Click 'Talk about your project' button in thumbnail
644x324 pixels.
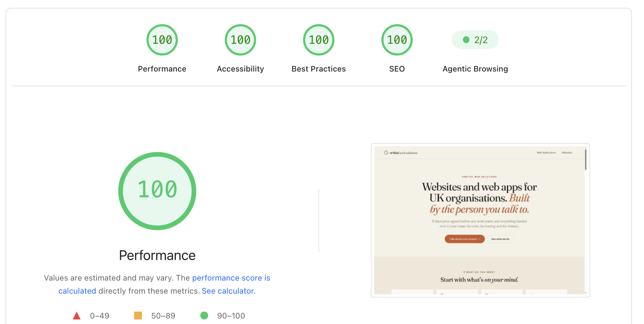pos(465,239)
